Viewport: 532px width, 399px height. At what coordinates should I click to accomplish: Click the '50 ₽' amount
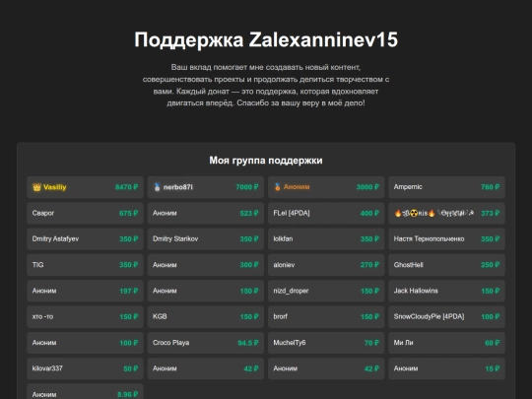pos(131,368)
